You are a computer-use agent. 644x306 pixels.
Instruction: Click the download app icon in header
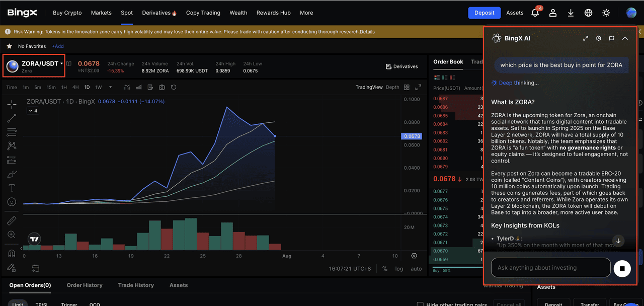point(571,13)
